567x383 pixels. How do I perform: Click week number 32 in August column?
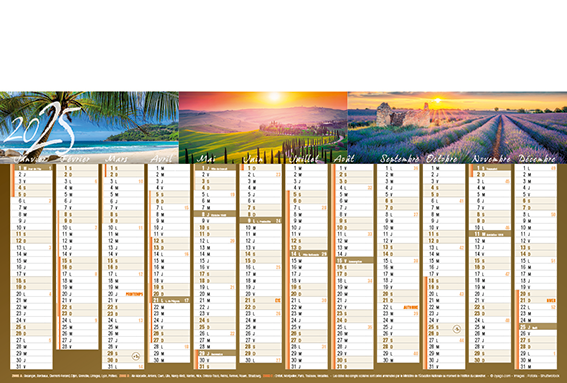[370, 188]
